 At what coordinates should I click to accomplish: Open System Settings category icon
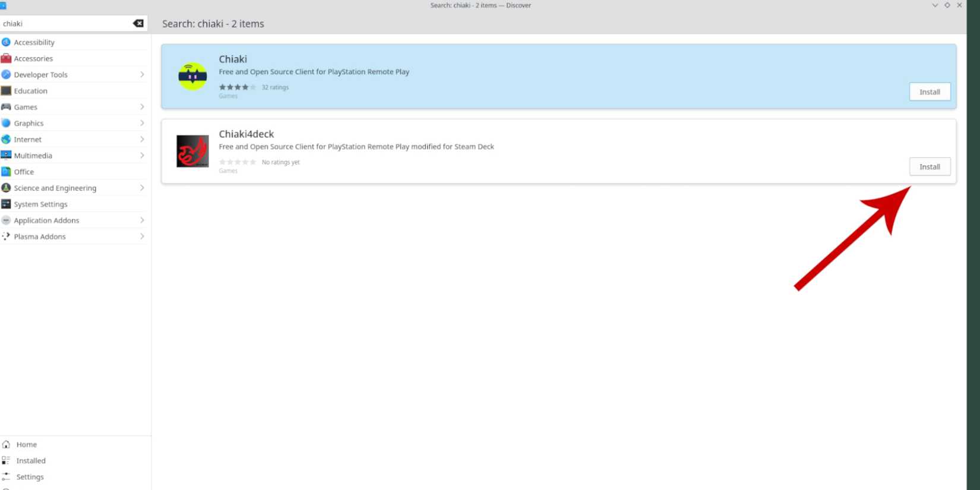click(x=6, y=204)
